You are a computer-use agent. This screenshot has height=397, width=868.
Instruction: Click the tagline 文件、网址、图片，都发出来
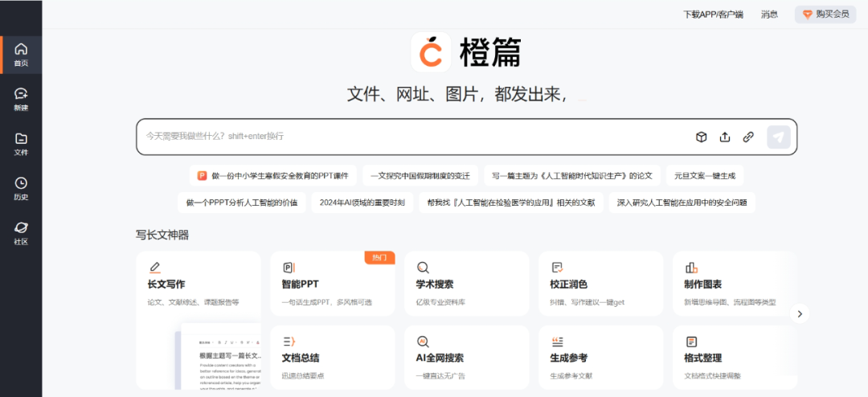pos(457,95)
